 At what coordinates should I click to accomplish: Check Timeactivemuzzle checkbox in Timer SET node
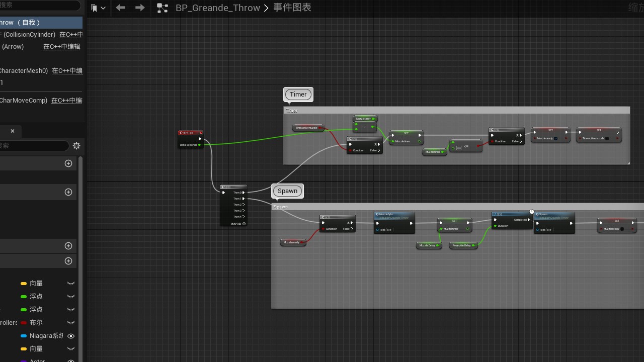607,138
